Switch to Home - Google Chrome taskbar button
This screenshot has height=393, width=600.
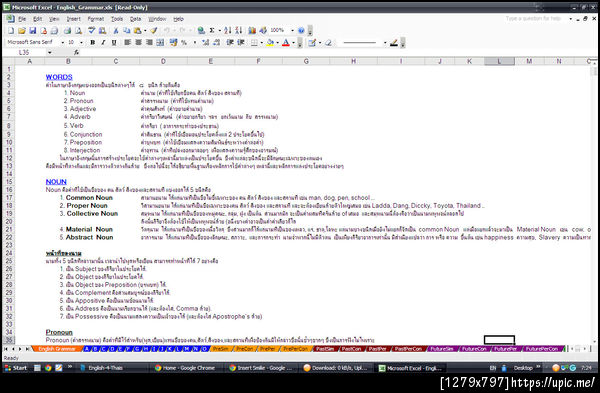coord(185,368)
